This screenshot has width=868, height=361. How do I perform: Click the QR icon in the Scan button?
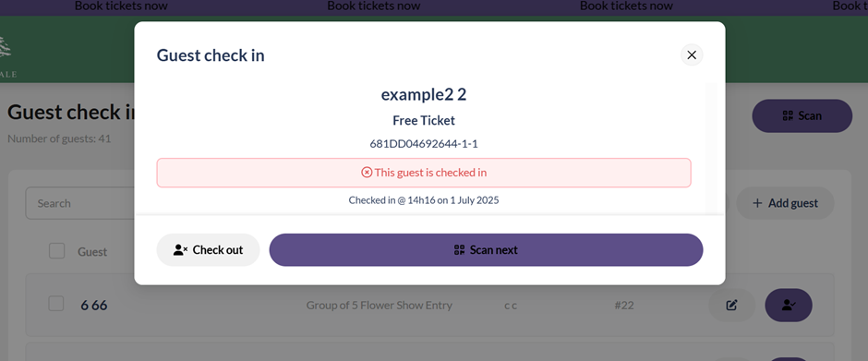click(x=788, y=115)
